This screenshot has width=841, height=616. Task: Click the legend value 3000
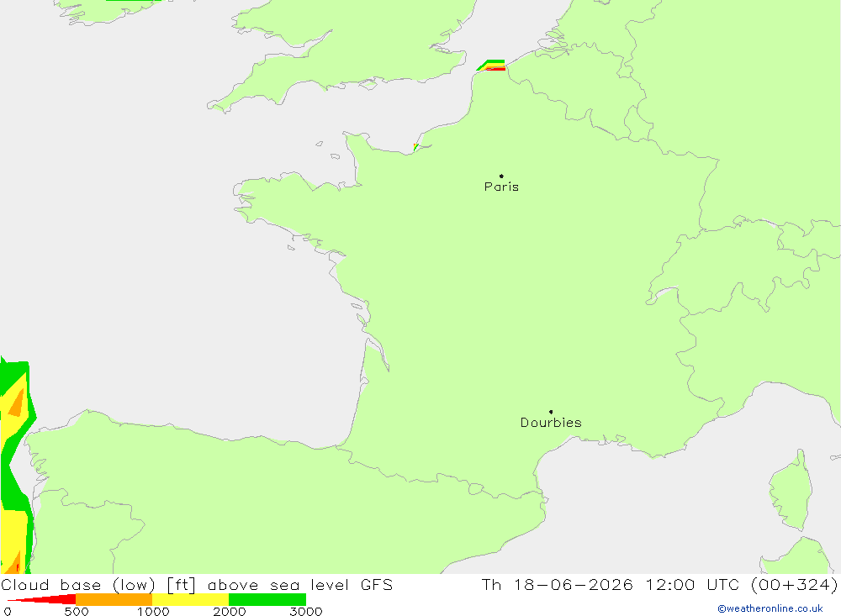[x=306, y=611]
